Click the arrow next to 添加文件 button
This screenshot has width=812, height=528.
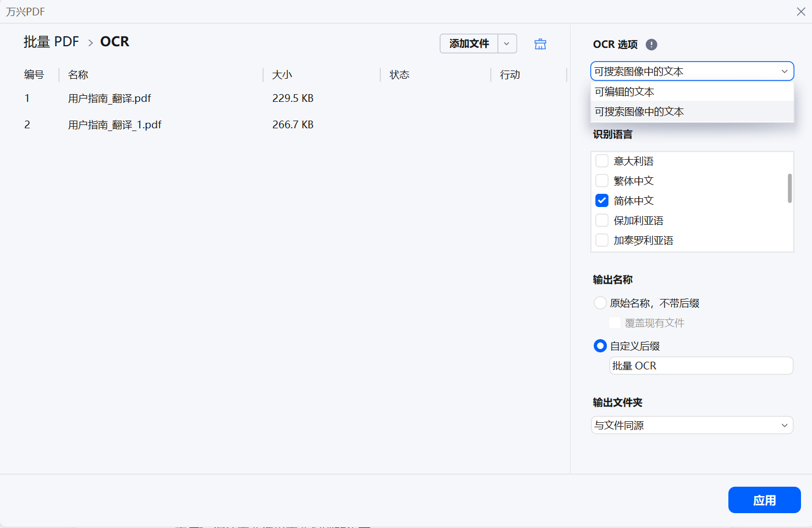[507, 43]
